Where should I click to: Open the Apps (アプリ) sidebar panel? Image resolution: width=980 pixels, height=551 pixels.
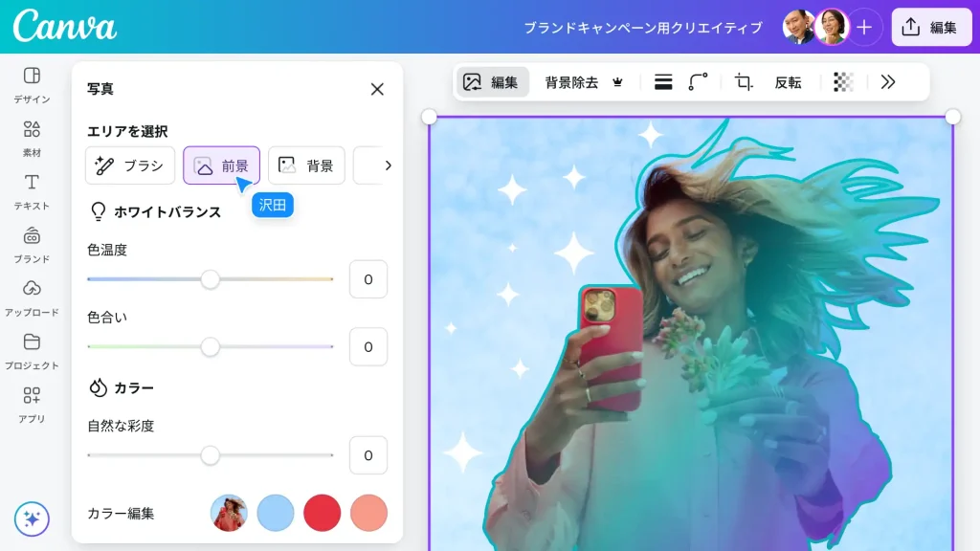32,403
